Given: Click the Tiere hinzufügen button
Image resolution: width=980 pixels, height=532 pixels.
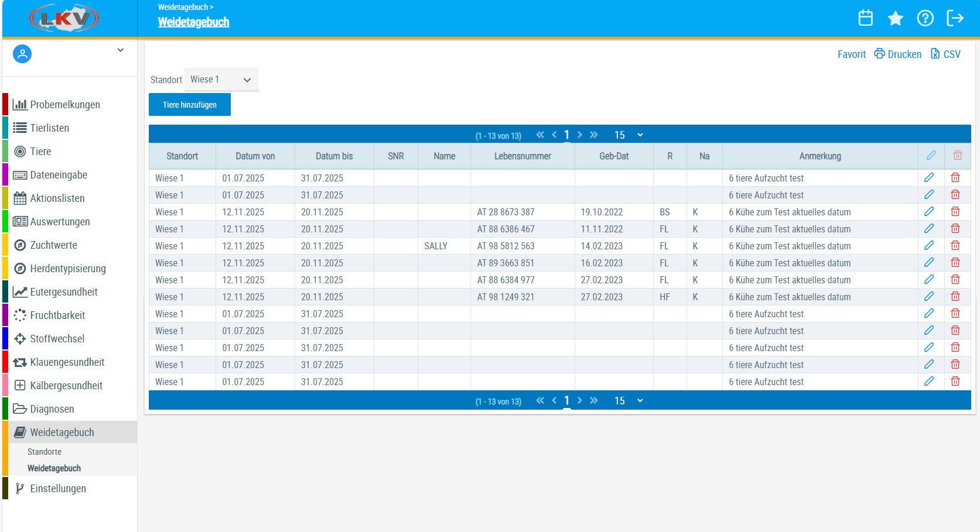Looking at the screenshot, I should tap(190, 105).
